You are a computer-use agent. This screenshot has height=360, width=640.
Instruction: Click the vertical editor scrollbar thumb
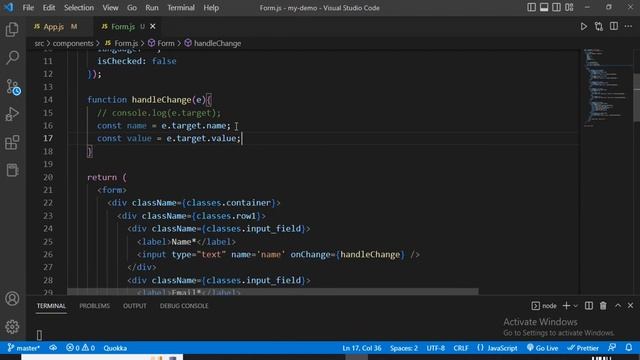pos(636,98)
